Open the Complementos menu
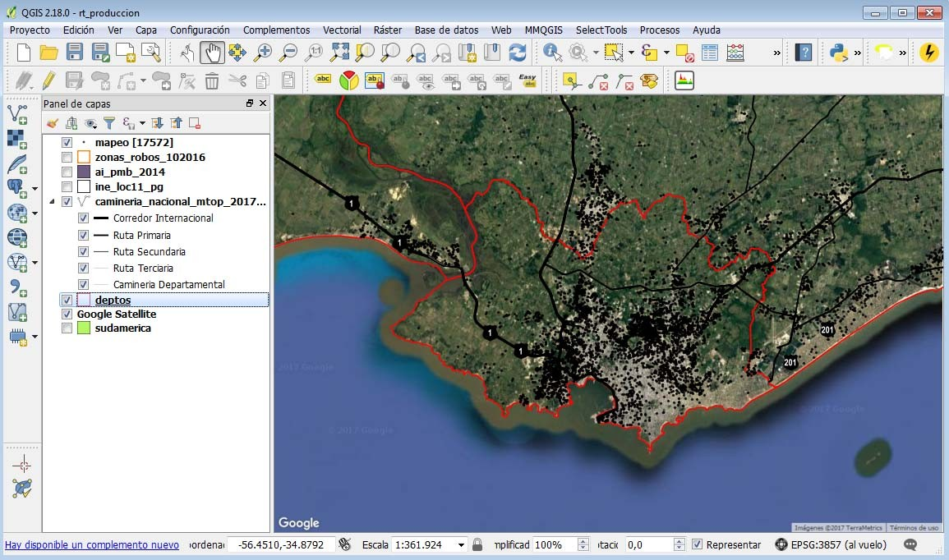949x560 pixels. click(x=276, y=30)
